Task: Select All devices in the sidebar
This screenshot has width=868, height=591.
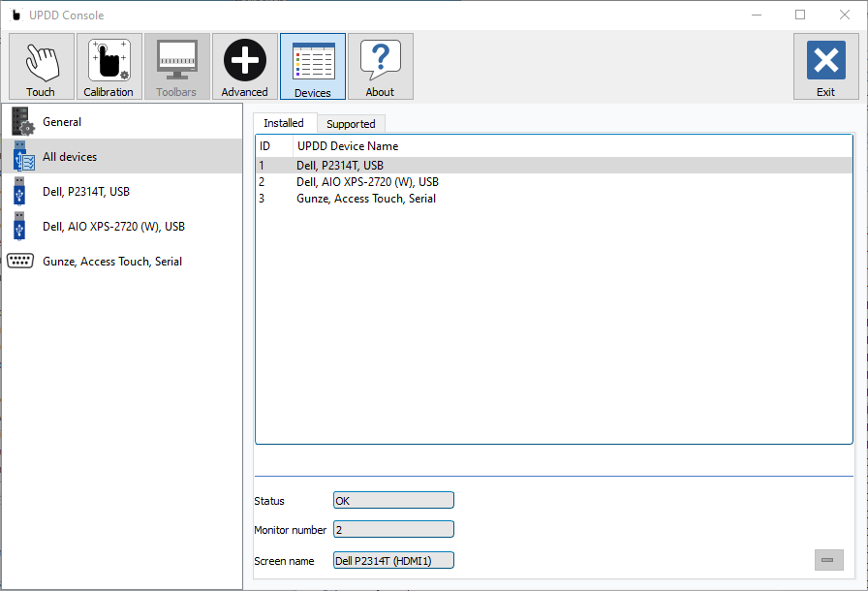Action: [122, 157]
